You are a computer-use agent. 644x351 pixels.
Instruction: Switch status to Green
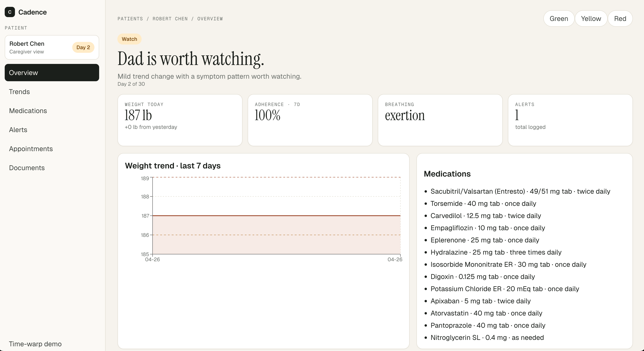point(559,19)
